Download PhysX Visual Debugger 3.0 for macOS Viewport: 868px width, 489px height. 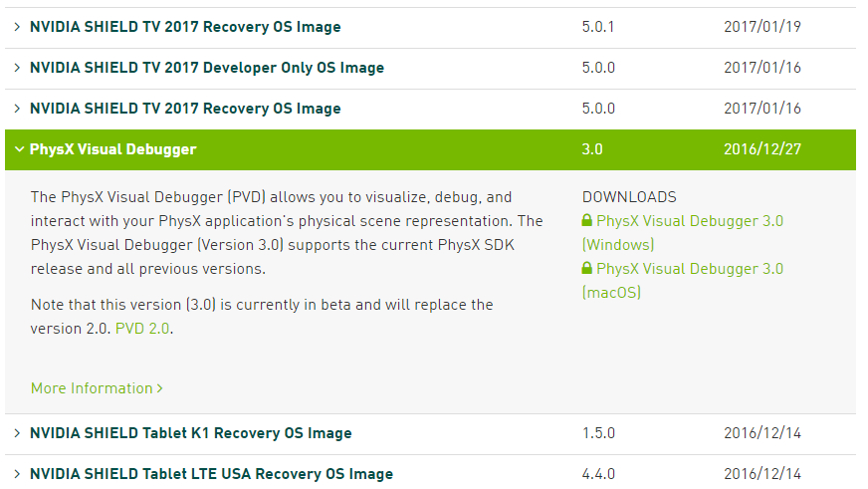689,269
